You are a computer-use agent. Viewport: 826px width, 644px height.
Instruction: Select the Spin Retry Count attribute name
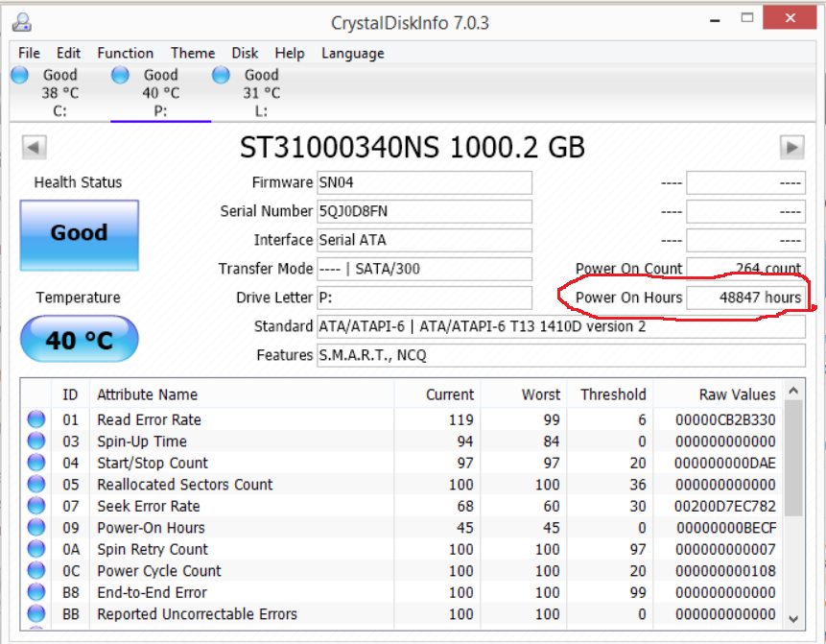tap(153, 550)
